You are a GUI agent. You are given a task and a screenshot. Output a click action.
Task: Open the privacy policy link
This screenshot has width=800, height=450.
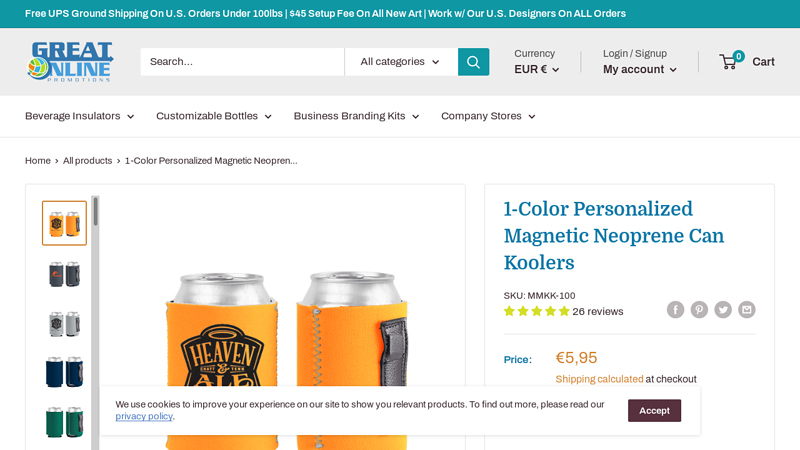pyautogui.click(x=144, y=417)
